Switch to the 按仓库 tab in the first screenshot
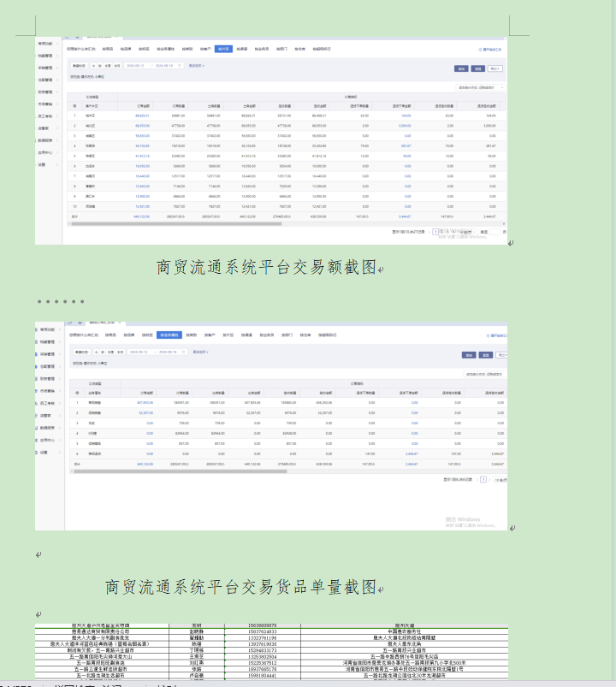 [299, 49]
